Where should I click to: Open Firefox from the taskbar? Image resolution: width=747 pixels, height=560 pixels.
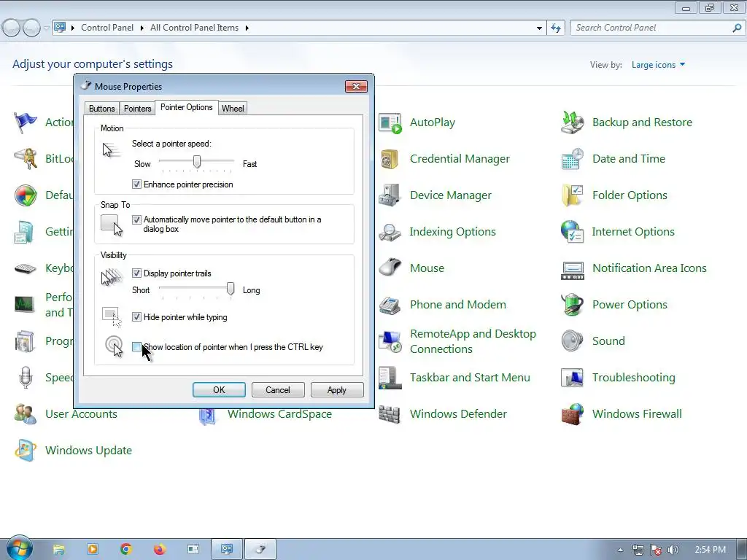tap(160, 550)
